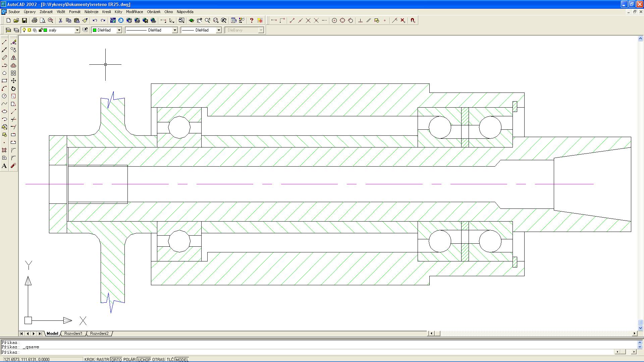This screenshot has height=362, width=644.
Task: Activate the Explode tool
Action: 13,166
